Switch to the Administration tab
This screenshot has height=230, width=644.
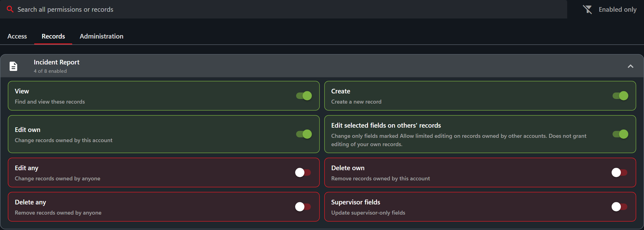pos(101,36)
